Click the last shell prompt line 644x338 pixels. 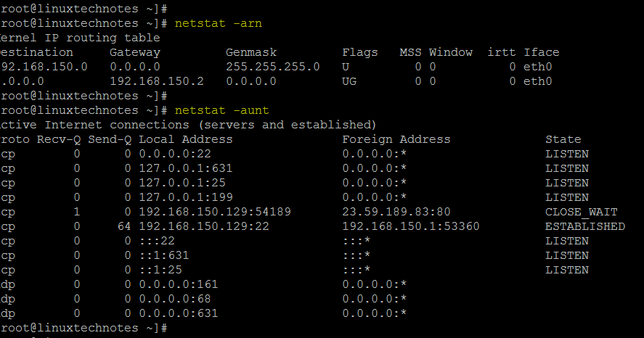point(83,328)
